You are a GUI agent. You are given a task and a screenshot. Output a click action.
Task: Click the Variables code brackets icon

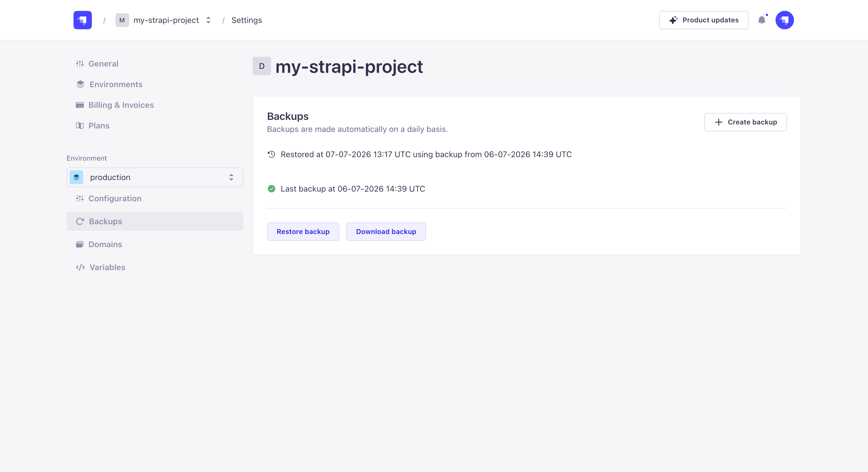coord(80,267)
